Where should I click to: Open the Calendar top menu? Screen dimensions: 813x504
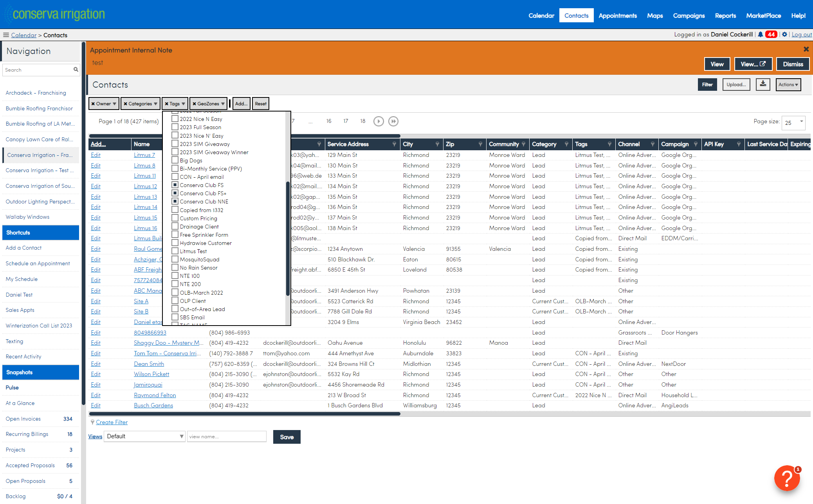541,15
